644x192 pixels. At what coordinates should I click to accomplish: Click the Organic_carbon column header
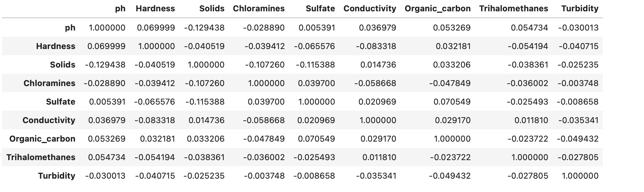point(437,9)
